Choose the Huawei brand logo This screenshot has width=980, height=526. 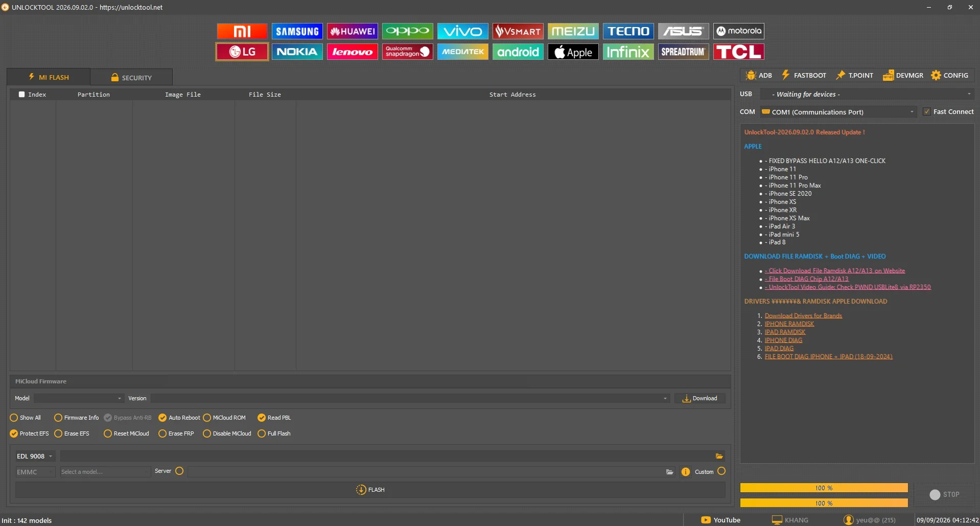(352, 31)
